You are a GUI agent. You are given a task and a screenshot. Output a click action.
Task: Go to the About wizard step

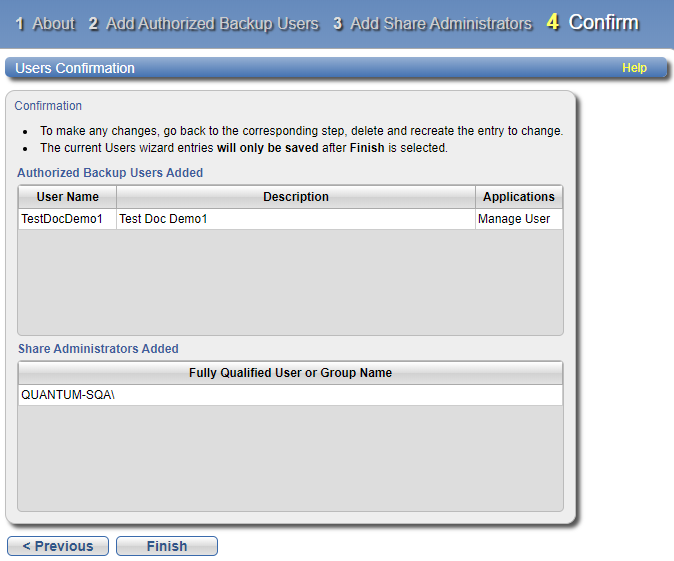click(x=46, y=23)
